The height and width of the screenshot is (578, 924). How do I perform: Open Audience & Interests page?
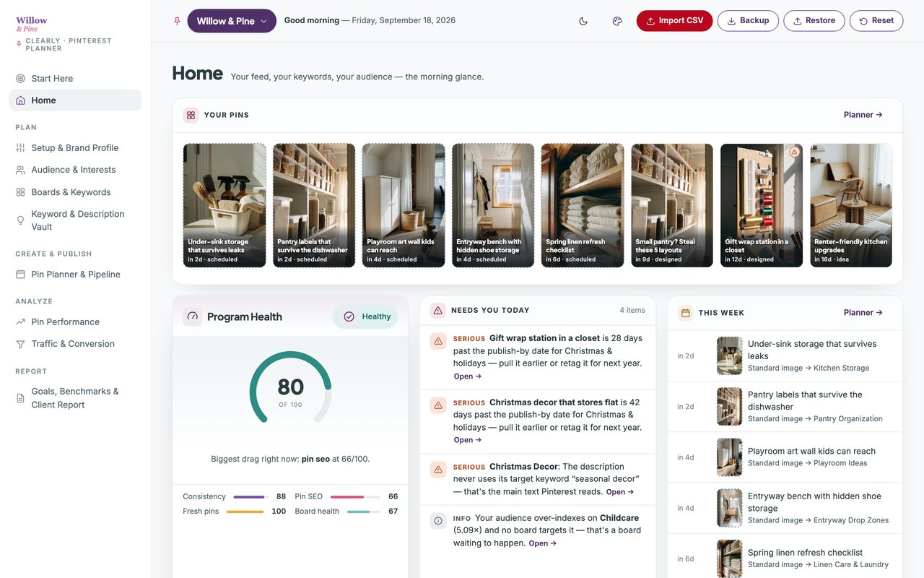click(75, 170)
